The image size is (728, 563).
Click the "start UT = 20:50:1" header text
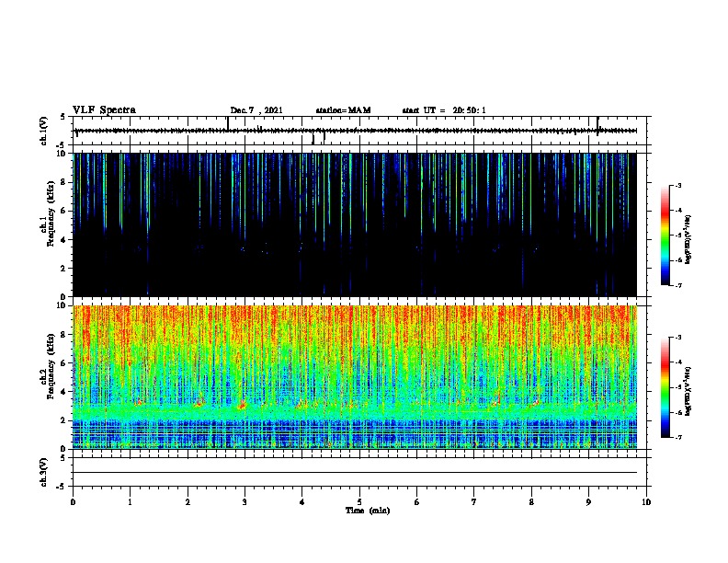444,110
